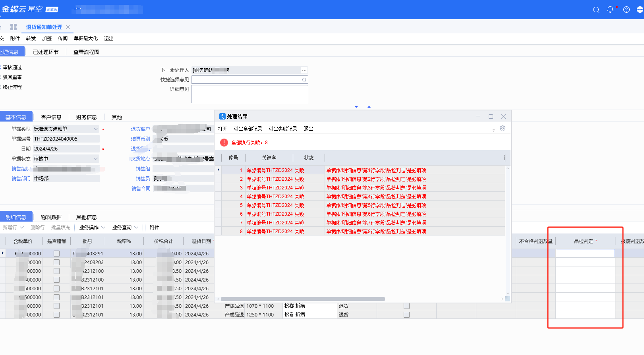Click 单据最大化 in the toolbar
This screenshot has width=644, height=355.
[x=85, y=39]
